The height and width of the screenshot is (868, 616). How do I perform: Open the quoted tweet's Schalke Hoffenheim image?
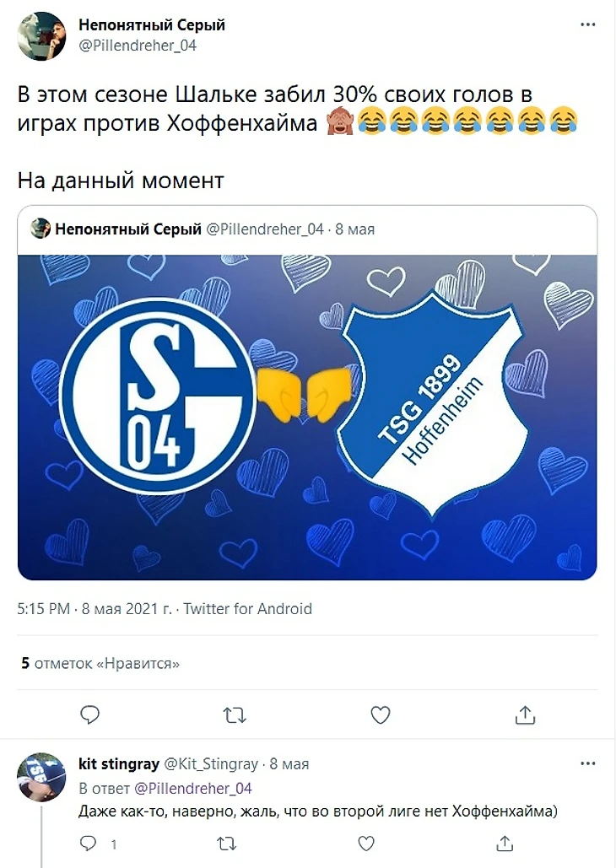coord(307,416)
